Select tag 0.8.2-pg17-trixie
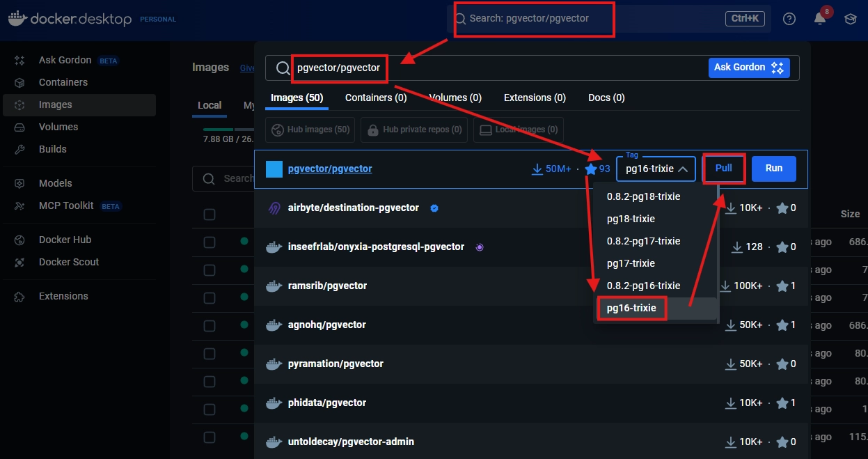Screen dimensions: 868x459 (x=655, y=241)
